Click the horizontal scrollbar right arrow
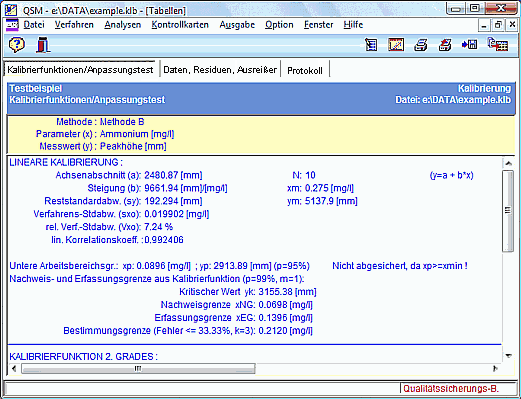The width and height of the screenshot is (521, 399). 495,368
